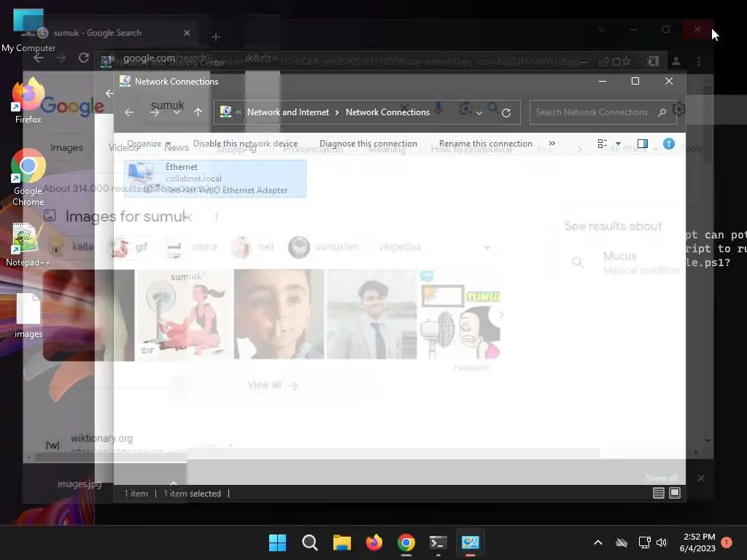Image resolution: width=747 pixels, height=560 pixels.
Task: Maximize the Network Connections window
Action: (x=635, y=81)
